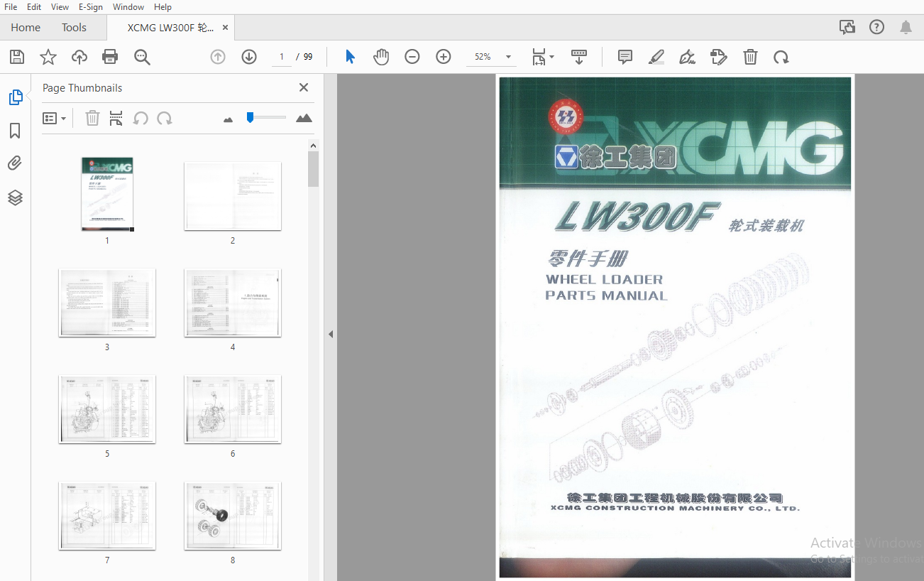Open the Page Thumbnails sidebar icon
Viewport: 924px width, 581px height.
tap(16, 97)
